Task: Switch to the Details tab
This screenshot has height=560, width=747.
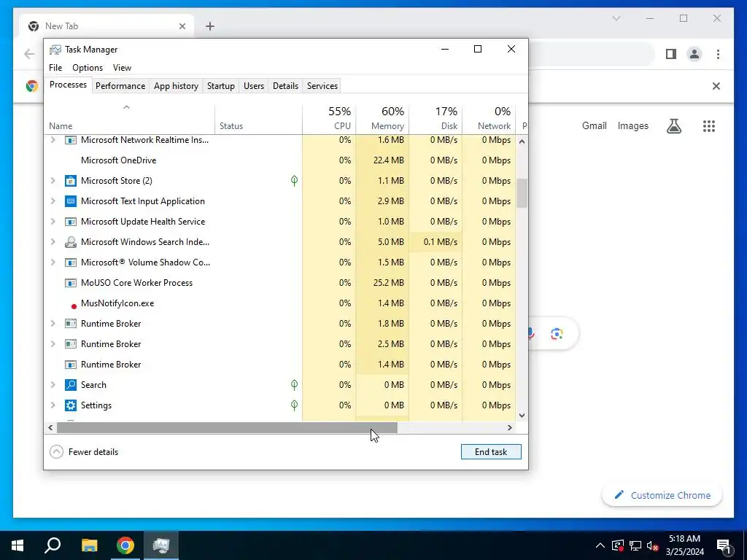Action: tap(285, 86)
